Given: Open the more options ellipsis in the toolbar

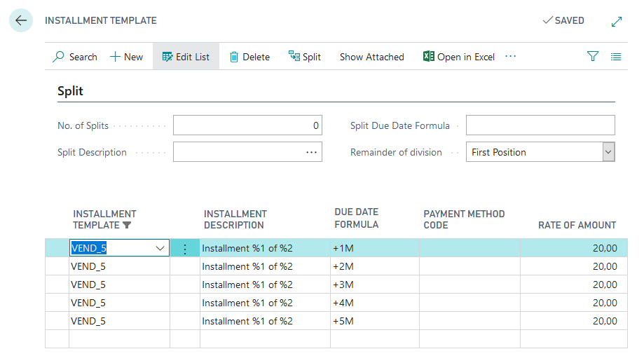Looking at the screenshot, I should pos(510,56).
